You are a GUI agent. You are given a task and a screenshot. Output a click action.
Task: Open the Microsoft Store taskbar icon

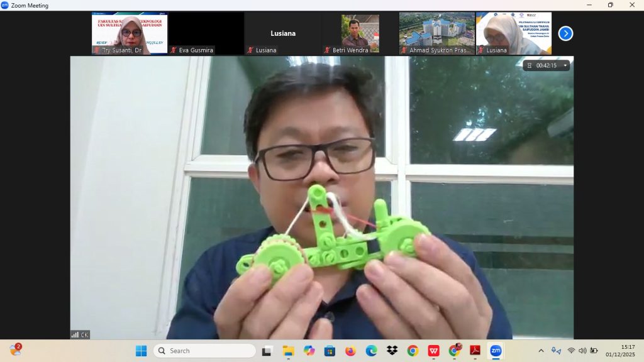tap(330, 351)
